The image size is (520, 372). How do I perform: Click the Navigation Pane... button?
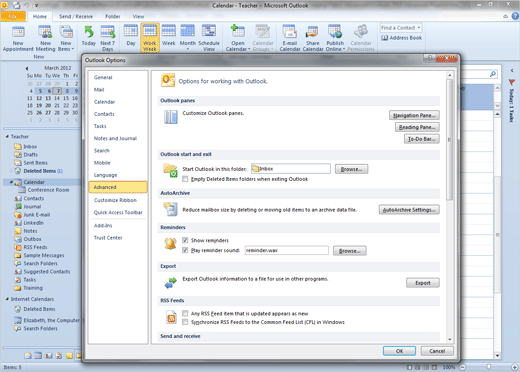point(414,115)
